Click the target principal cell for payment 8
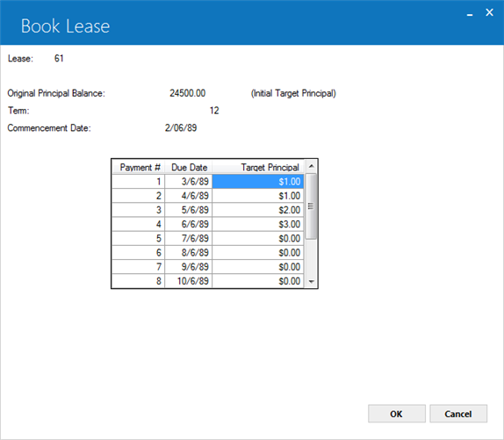The height and width of the screenshot is (440, 504). coord(258,281)
